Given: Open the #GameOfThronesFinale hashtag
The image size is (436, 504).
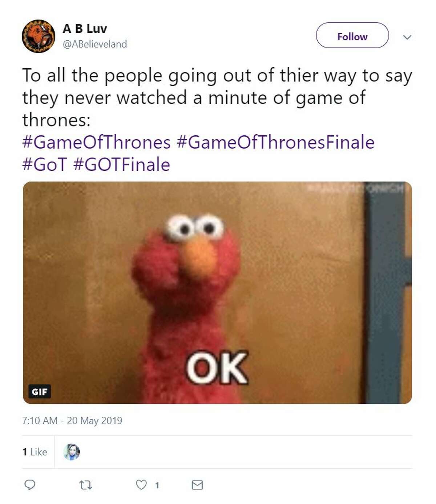Looking at the screenshot, I should (275, 142).
